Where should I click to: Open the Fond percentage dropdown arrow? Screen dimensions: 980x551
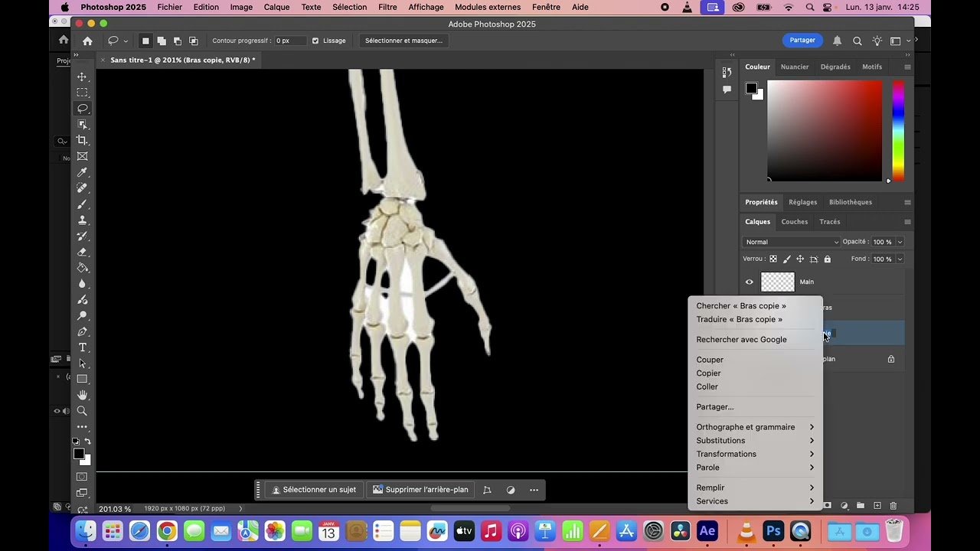(x=900, y=259)
